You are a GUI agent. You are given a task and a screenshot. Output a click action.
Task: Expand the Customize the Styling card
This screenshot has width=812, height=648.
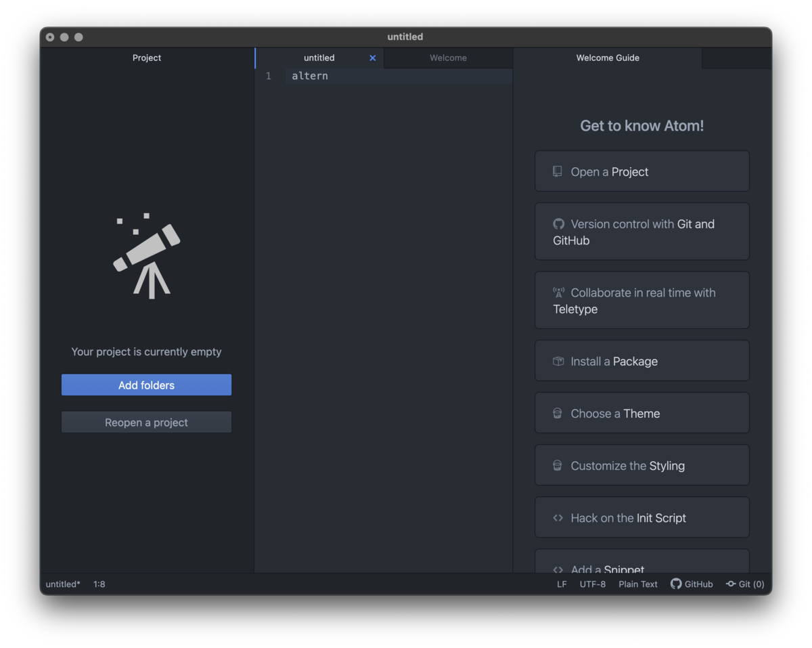point(642,465)
